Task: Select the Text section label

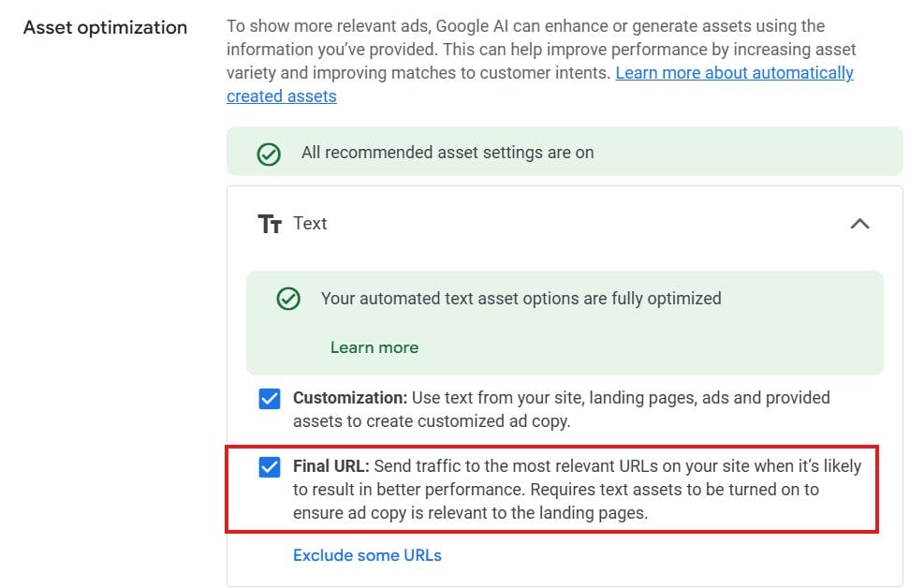Action: 311,223
